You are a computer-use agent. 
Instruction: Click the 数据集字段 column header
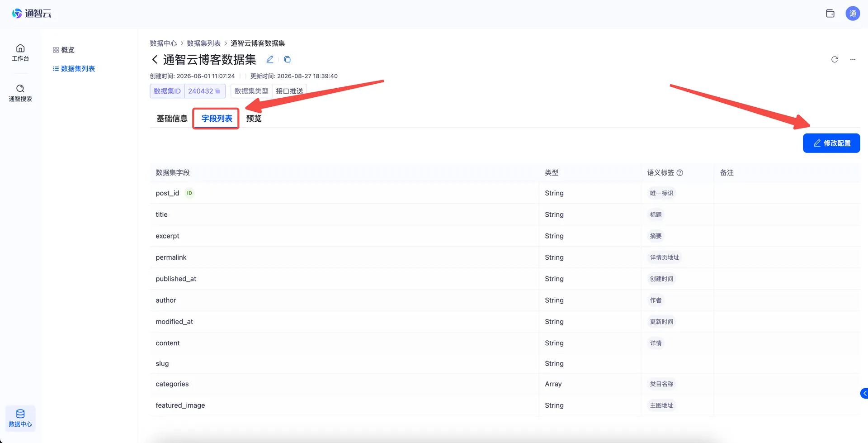173,173
